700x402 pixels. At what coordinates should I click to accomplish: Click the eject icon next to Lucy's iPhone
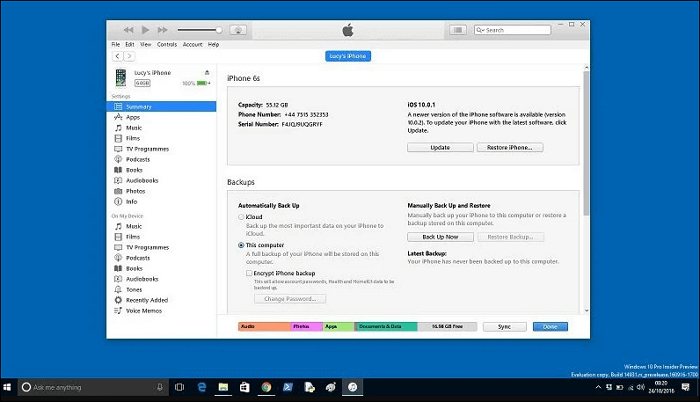[x=207, y=72]
